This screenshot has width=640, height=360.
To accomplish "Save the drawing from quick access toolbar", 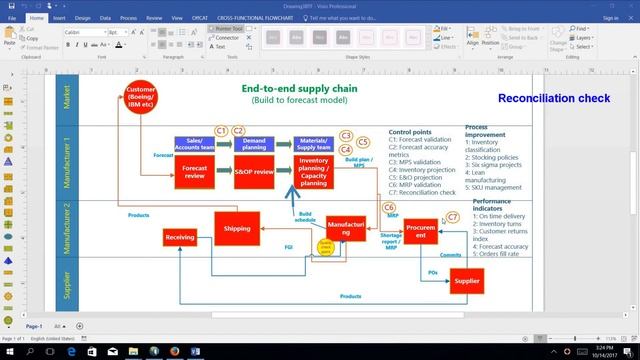I will tap(11, 6).
